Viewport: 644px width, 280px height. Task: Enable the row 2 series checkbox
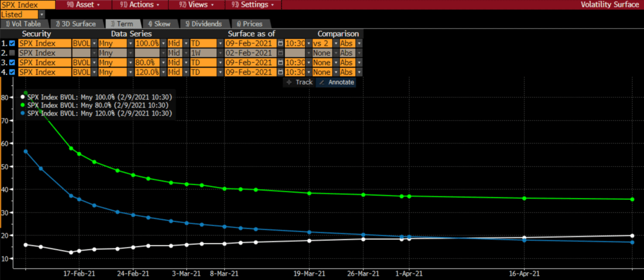tap(13, 53)
